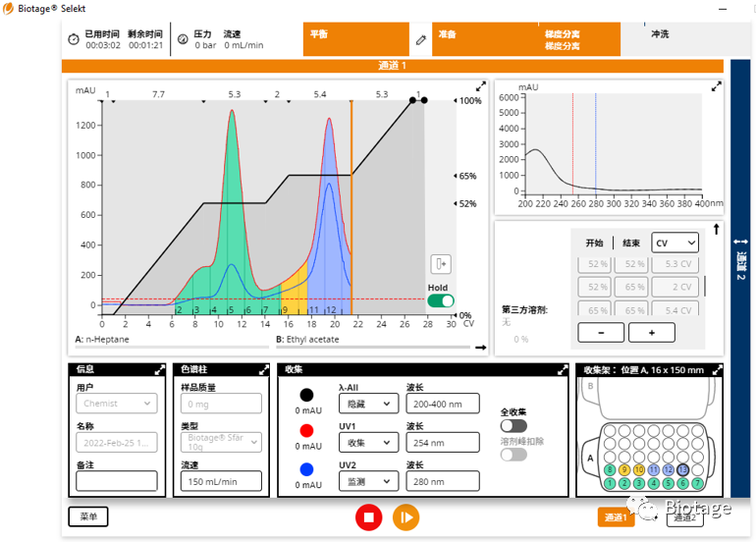Expand the 色谱柱 panel
Viewport: 756px width, 542px height.
click(264, 370)
